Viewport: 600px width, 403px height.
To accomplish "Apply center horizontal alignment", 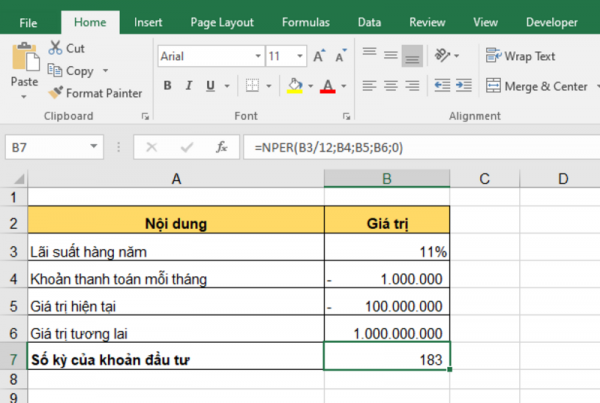I will coord(391,86).
